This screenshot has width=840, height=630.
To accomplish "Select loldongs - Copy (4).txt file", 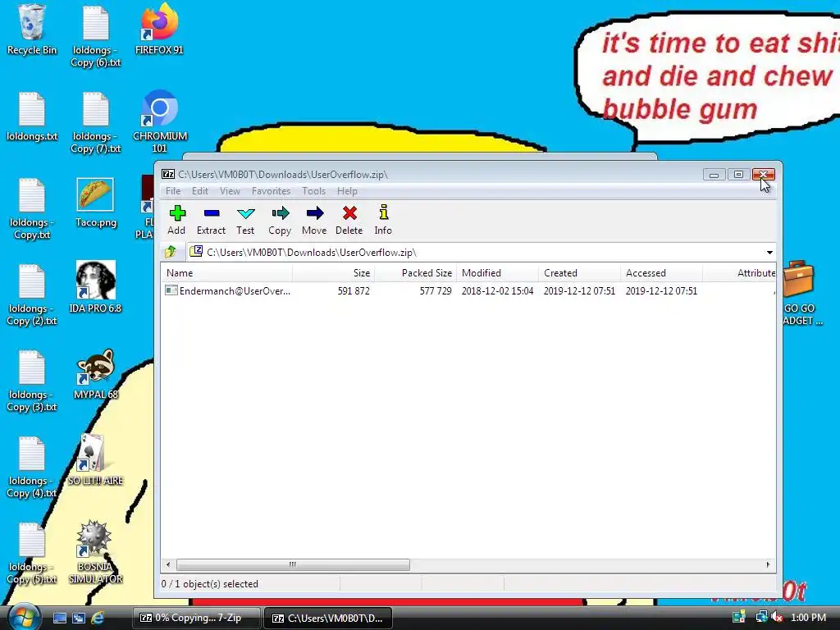I will [32, 467].
